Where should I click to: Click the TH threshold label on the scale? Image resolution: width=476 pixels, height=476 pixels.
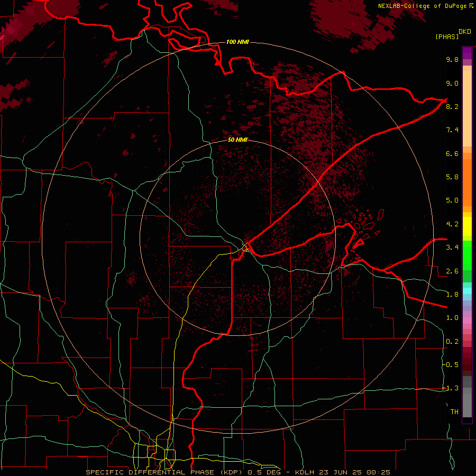(x=454, y=412)
